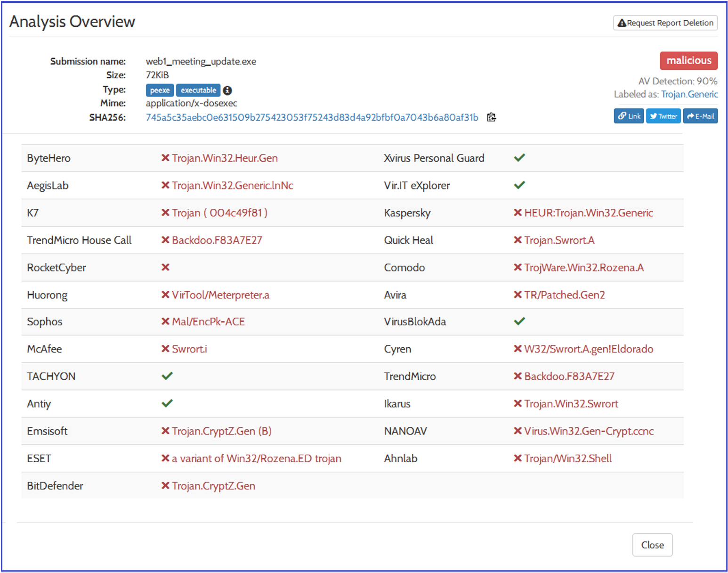728x573 pixels.
Task: Click the red X icon for Sophos
Action: coord(165,321)
